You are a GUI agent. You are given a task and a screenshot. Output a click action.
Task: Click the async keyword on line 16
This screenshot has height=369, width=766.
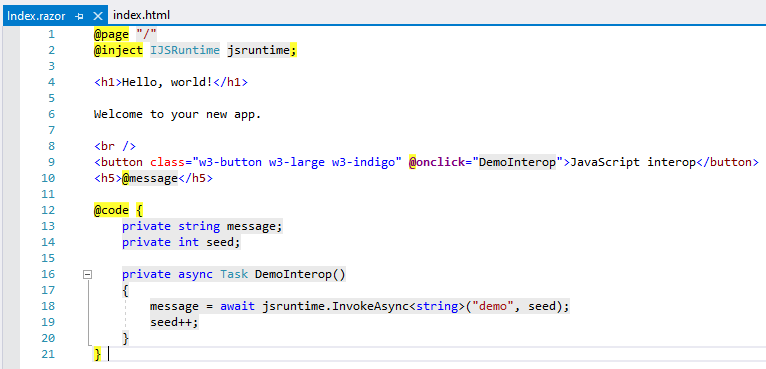(195, 274)
